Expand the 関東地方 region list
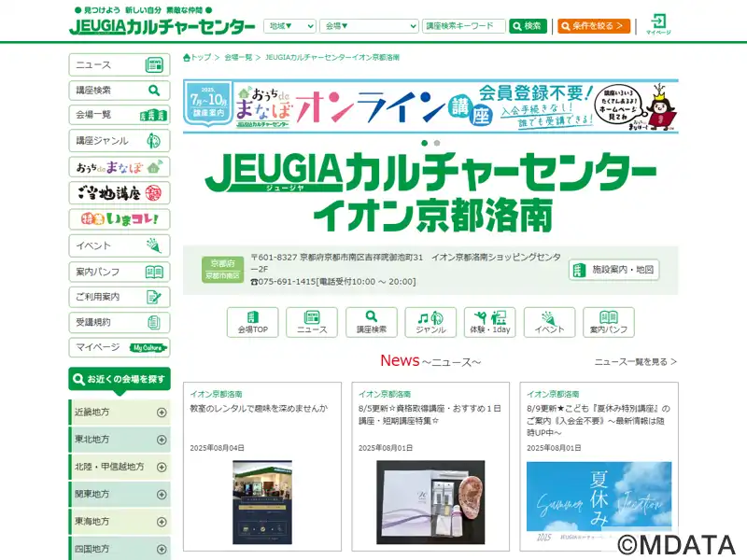The image size is (747, 560). 120,495
